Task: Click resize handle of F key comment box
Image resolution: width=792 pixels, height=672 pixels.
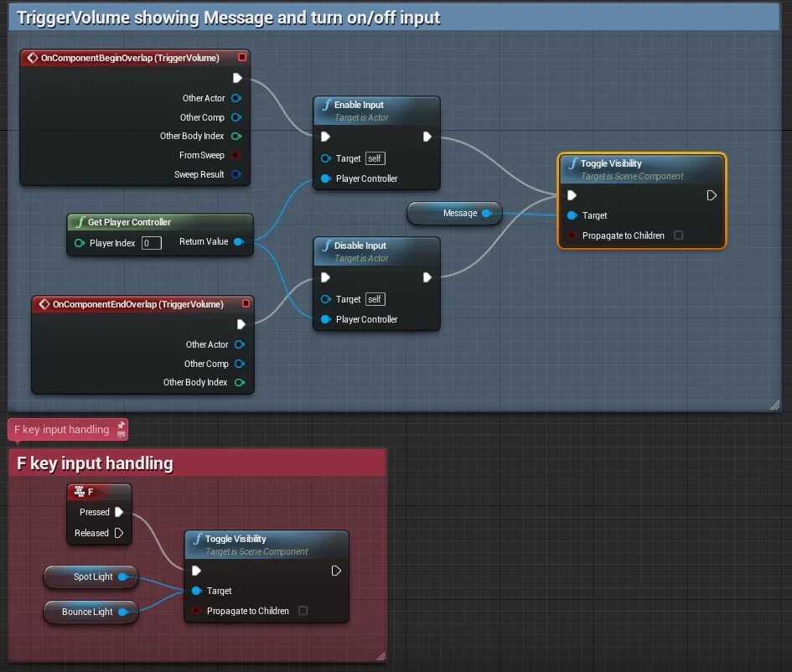Action: click(x=381, y=656)
